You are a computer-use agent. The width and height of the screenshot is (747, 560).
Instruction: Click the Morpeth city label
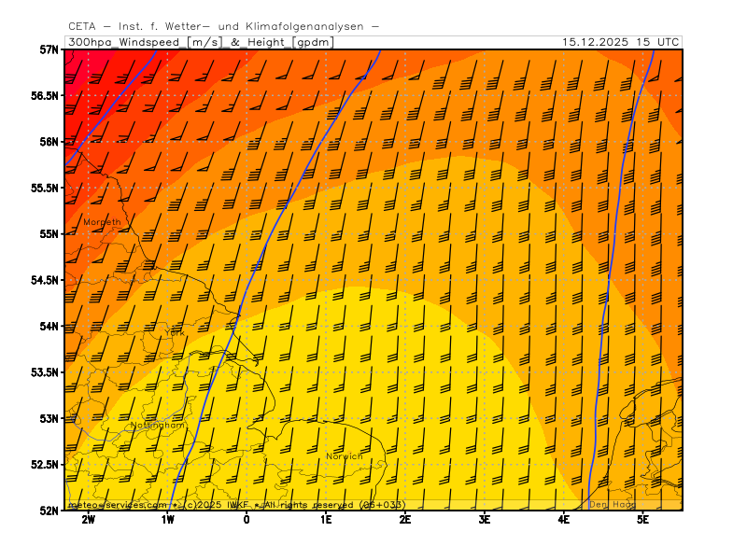click(x=102, y=222)
